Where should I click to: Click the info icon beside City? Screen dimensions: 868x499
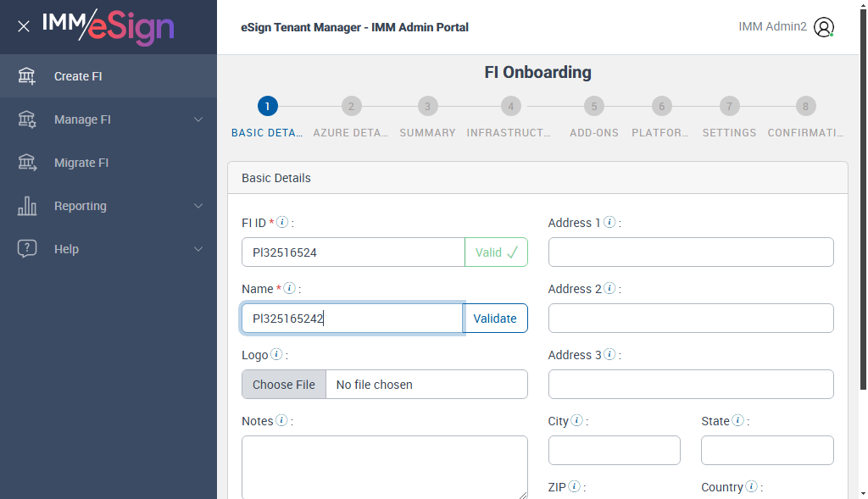coord(577,420)
